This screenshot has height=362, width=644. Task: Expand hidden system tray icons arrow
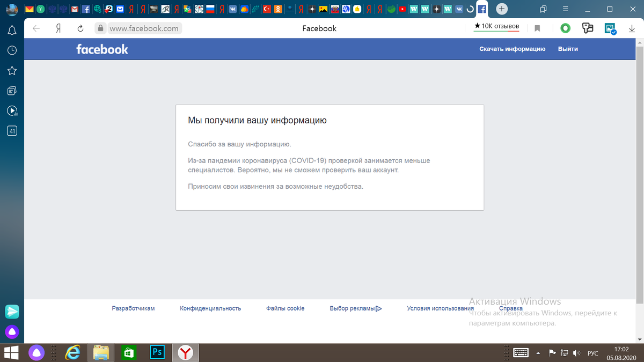(538, 353)
